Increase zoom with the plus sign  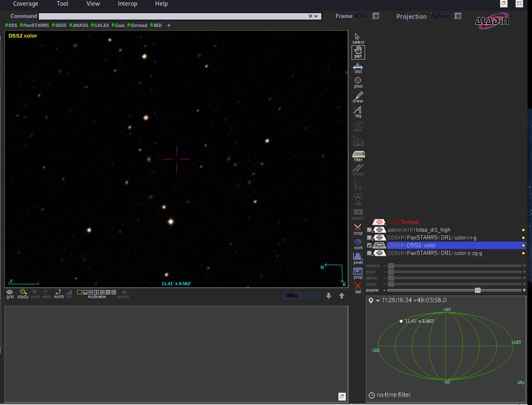click(x=524, y=290)
